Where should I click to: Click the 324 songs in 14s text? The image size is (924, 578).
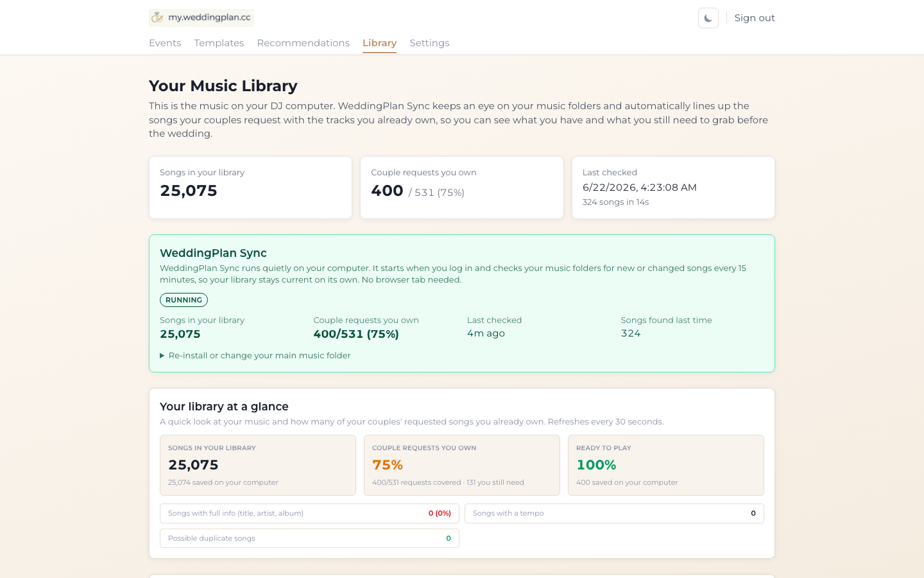point(615,202)
